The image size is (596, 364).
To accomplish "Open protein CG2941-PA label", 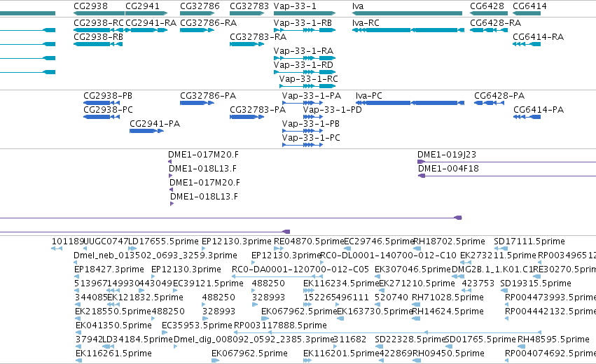I will click(x=155, y=124).
